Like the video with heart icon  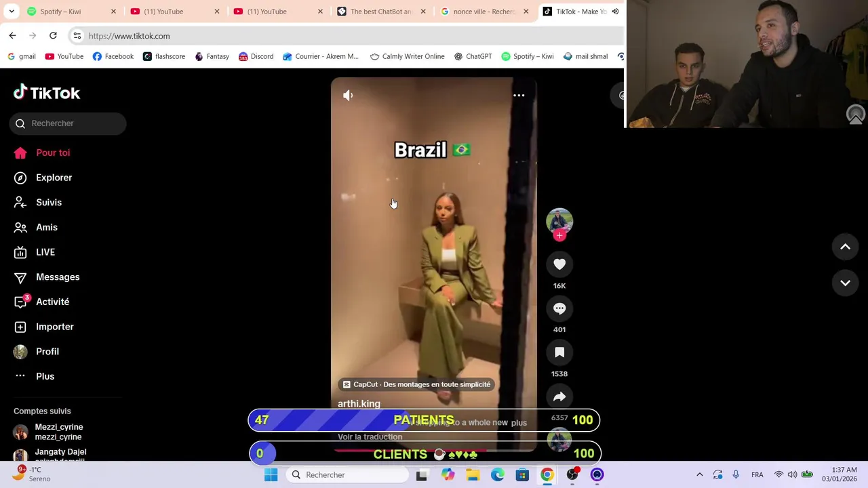pos(559,264)
